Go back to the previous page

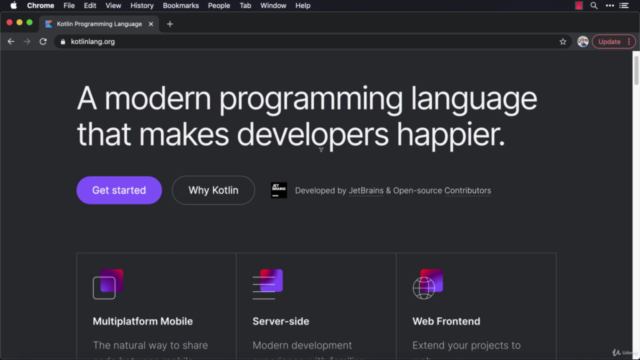coord(11,42)
